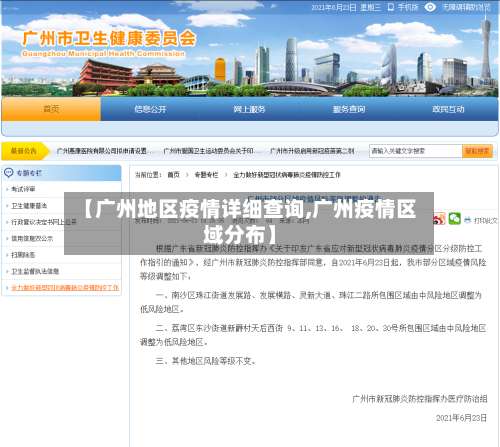
Task: Open sidebar item 卫生健康普法
Action: click(x=29, y=206)
